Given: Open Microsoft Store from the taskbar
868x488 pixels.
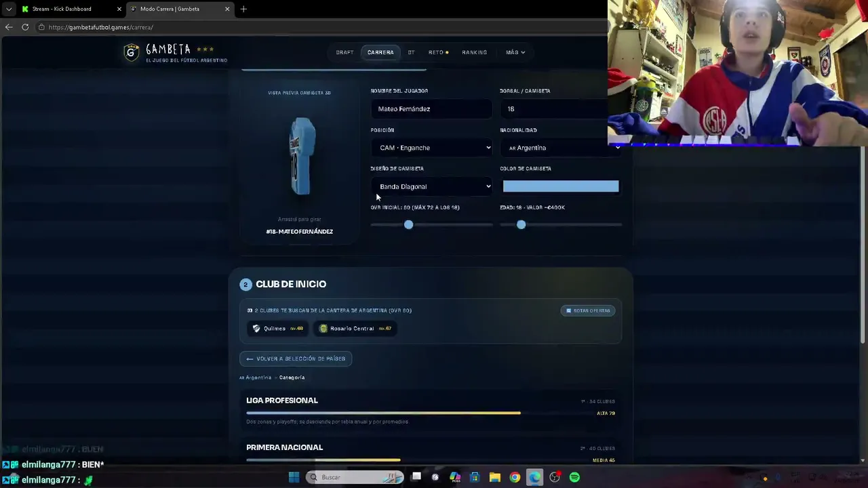Looking at the screenshot, I should tap(475, 477).
